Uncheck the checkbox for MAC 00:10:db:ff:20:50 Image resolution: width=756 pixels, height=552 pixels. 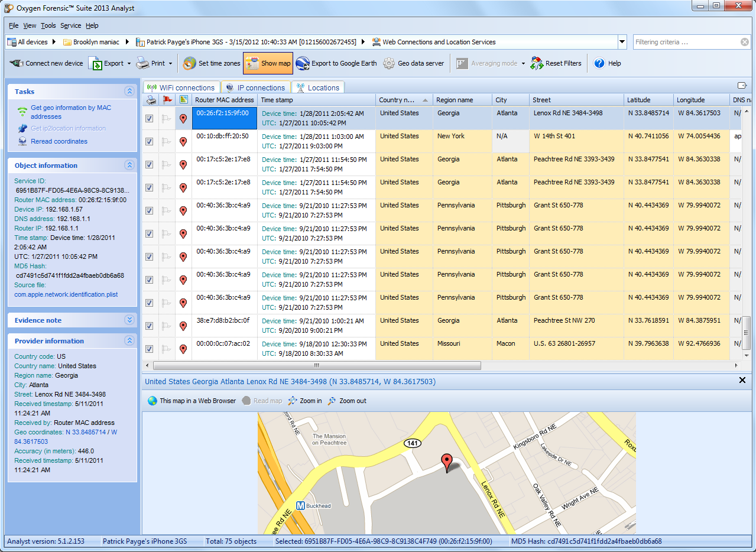[149, 141]
